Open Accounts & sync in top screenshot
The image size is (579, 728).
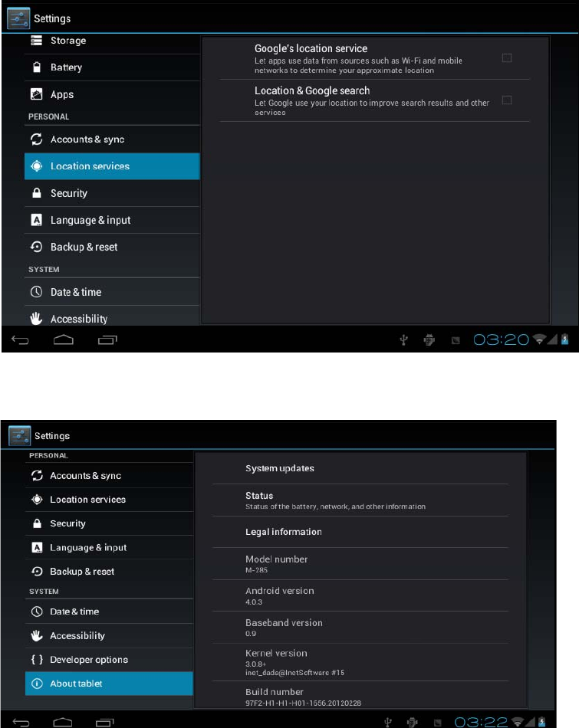(112, 139)
